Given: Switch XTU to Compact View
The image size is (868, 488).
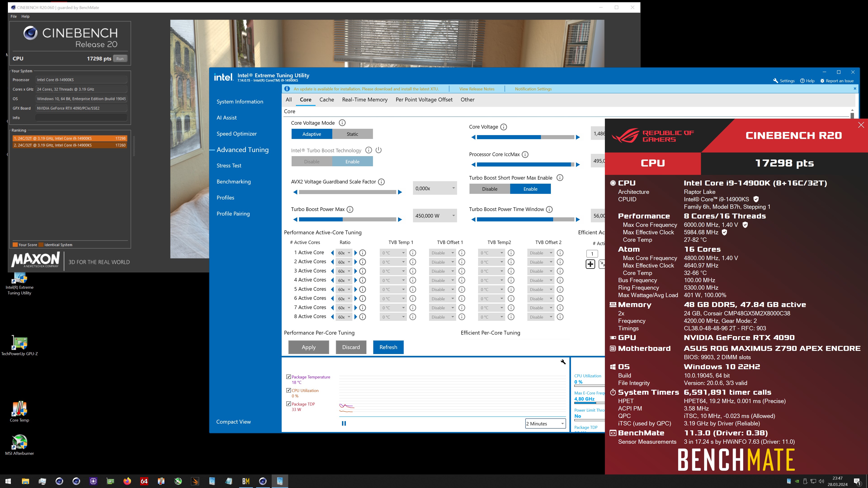Looking at the screenshot, I should pyautogui.click(x=234, y=422).
